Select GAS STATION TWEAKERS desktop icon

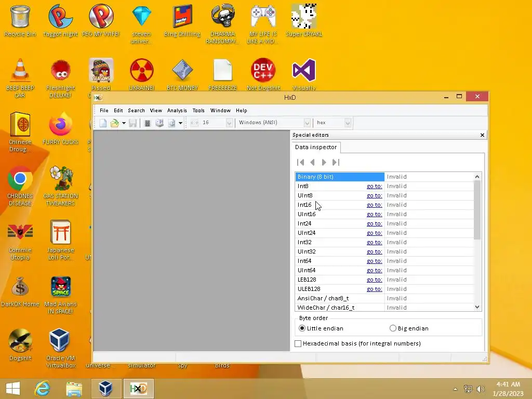60,186
